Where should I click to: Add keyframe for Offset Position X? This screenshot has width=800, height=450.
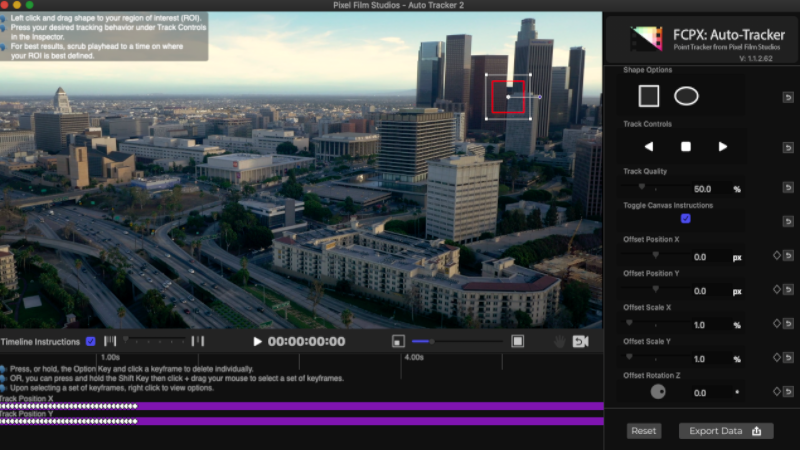point(777,255)
